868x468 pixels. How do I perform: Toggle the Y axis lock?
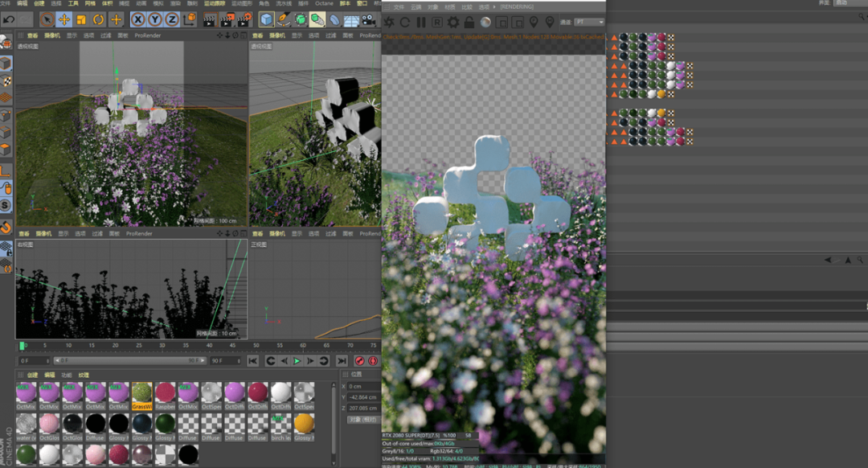tap(154, 19)
